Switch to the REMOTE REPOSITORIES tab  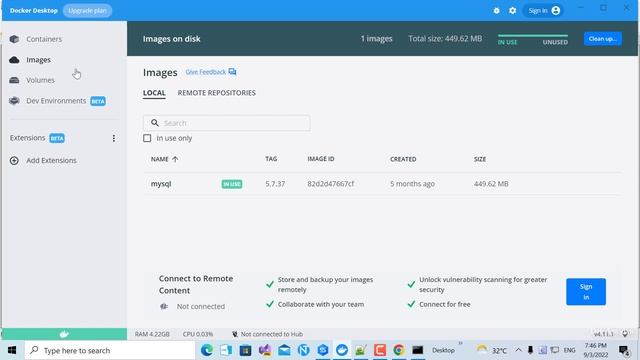[x=217, y=93]
